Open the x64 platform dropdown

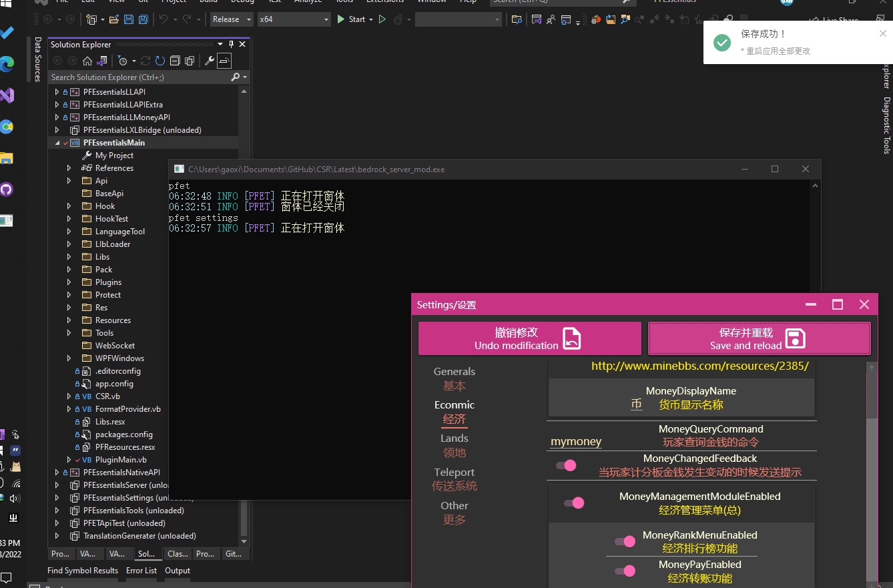coord(294,19)
